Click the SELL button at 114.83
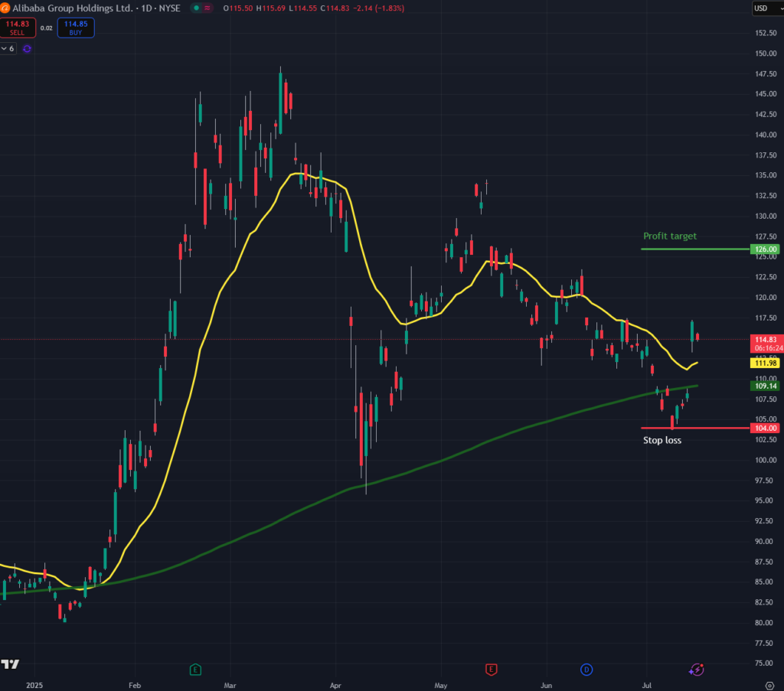This screenshot has height=691, width=784. 18,28
